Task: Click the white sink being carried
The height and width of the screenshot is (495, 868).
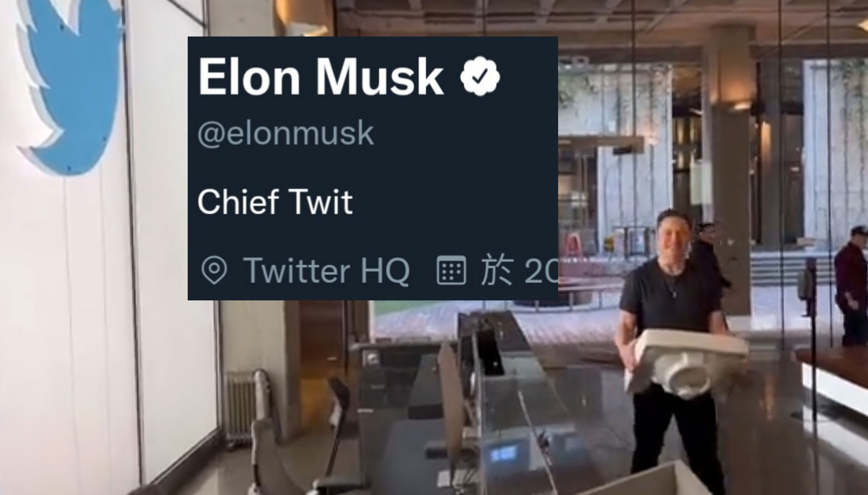Action: click(x=684, y=362)
